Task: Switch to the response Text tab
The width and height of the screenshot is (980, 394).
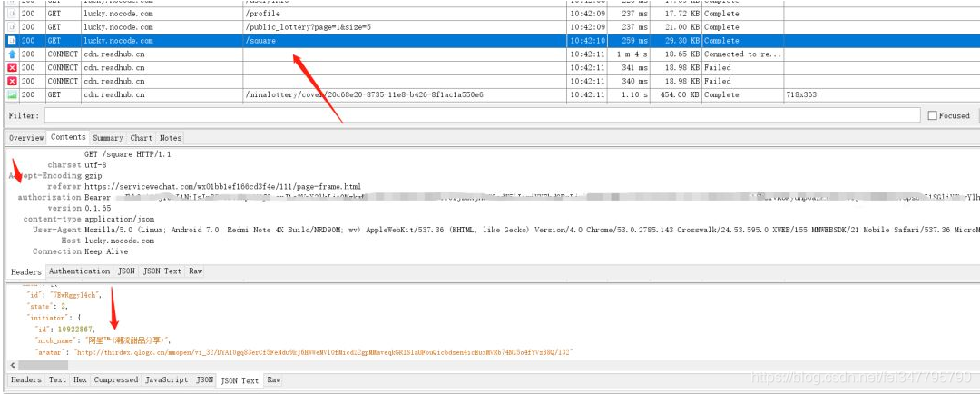Action: [x=57, y=379]
